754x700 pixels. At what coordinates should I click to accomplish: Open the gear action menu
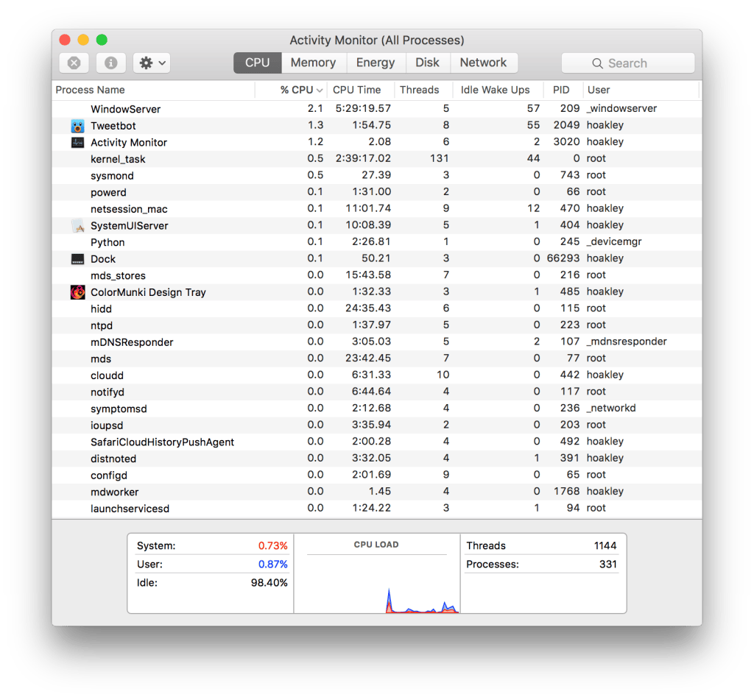pos(152,63)
